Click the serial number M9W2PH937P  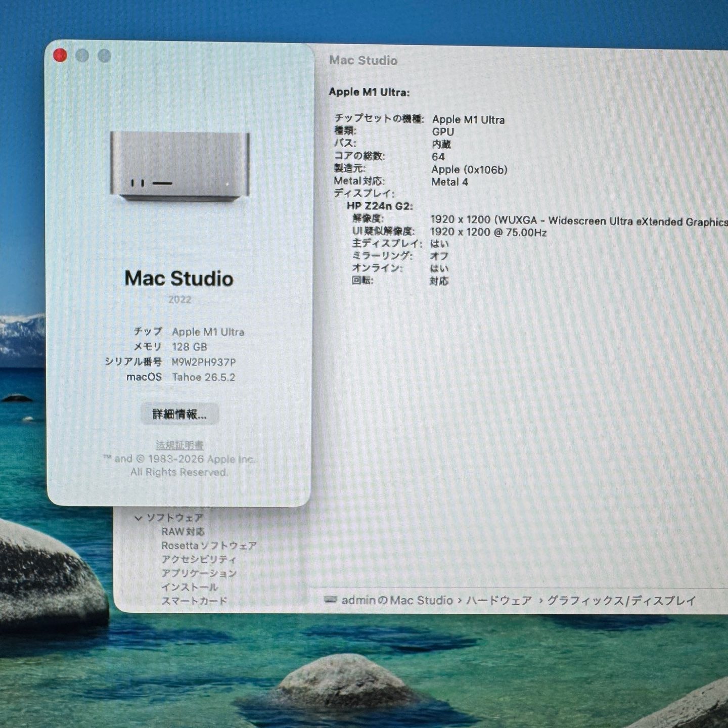[204, 362]
